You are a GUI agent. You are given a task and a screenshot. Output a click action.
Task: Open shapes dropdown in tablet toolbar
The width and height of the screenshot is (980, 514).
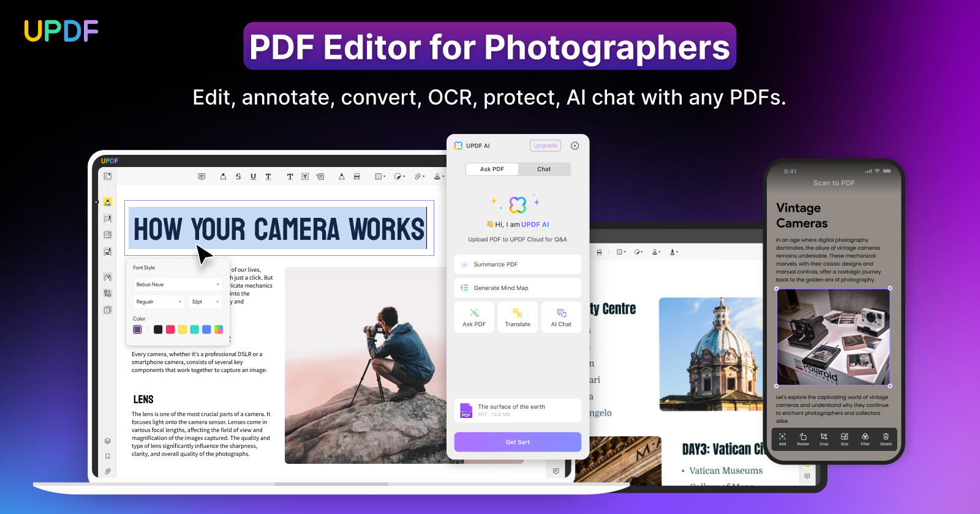coord(620,252)
